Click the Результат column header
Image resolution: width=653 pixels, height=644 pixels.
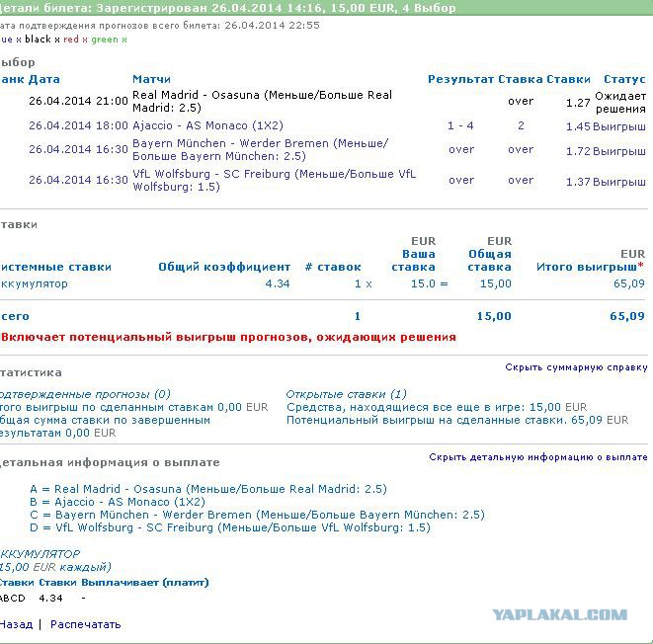pos(460,79)
